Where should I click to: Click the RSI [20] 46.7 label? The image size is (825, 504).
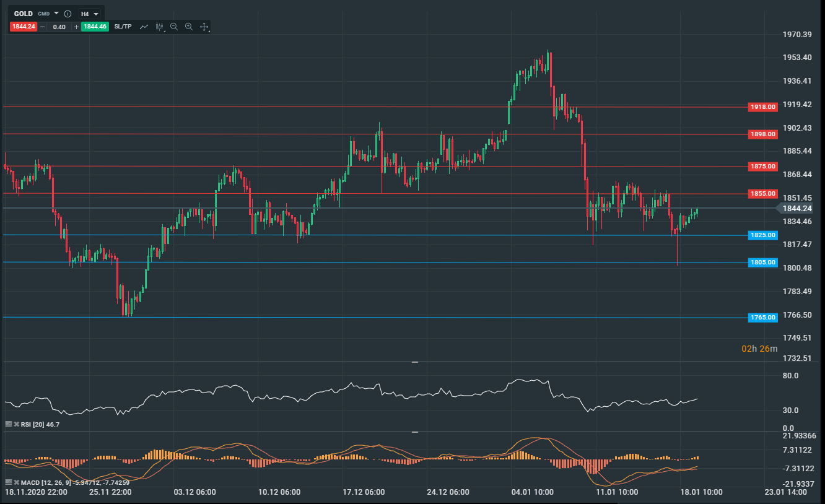coord(41,424)
